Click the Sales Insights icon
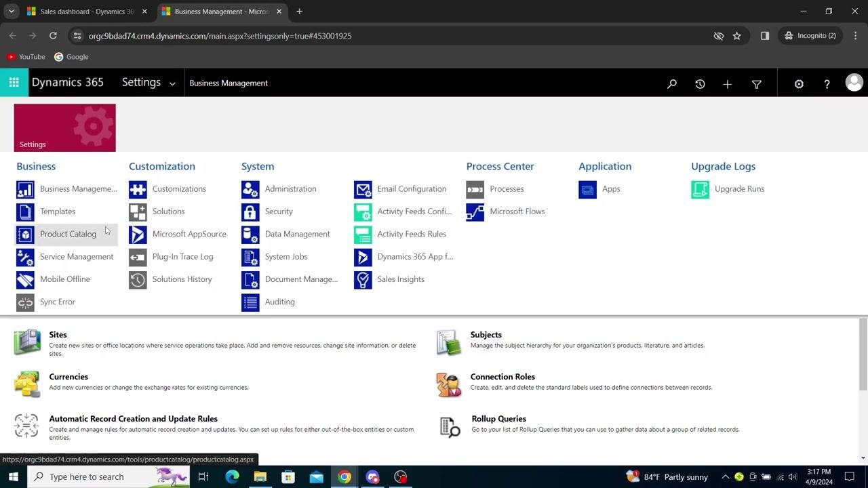Screen dimensions: 868x488 pos(363,280)
